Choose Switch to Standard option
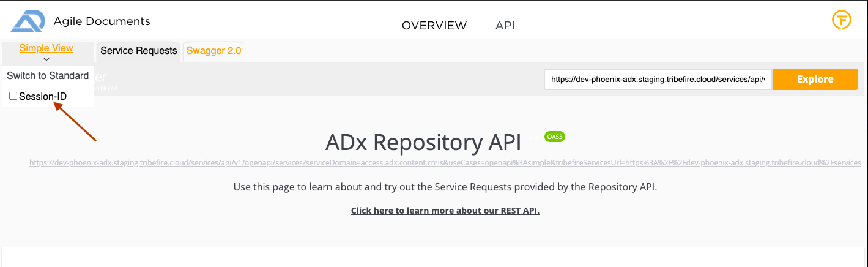868x267 pixels. click(48, 75)
